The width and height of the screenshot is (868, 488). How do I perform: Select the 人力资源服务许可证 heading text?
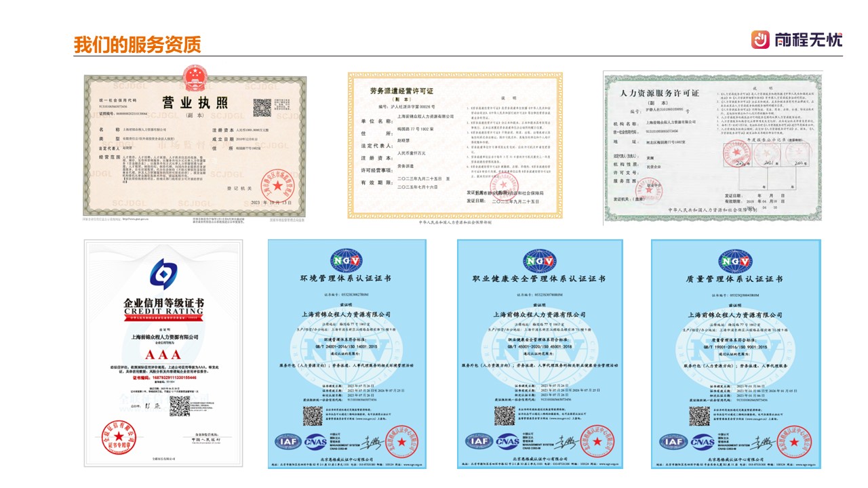[x=660, y=93]
